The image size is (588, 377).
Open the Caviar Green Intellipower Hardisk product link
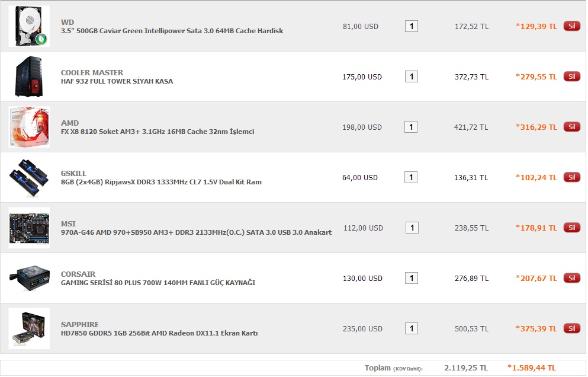(x=172, y=31)
